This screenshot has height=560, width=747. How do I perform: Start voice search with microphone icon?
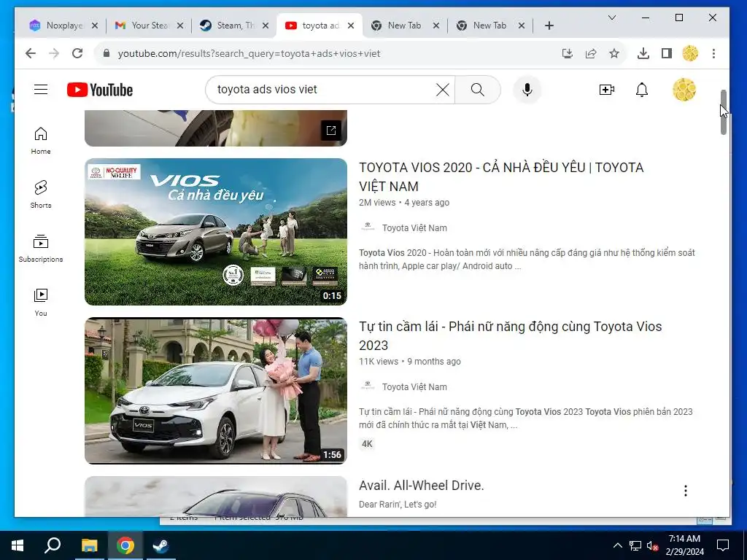click(x=527, y=90)
